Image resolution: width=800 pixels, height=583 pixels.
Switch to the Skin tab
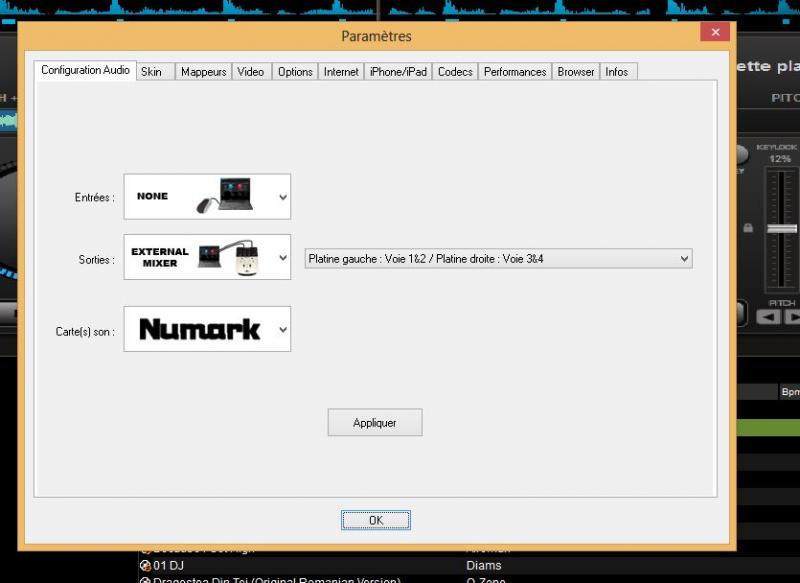click(152, 72)
